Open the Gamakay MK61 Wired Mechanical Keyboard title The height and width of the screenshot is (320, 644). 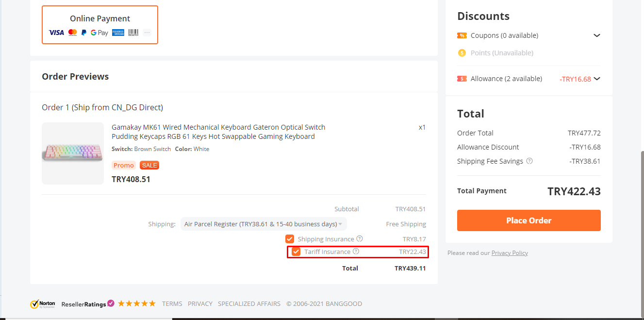[x=218, y=132]
